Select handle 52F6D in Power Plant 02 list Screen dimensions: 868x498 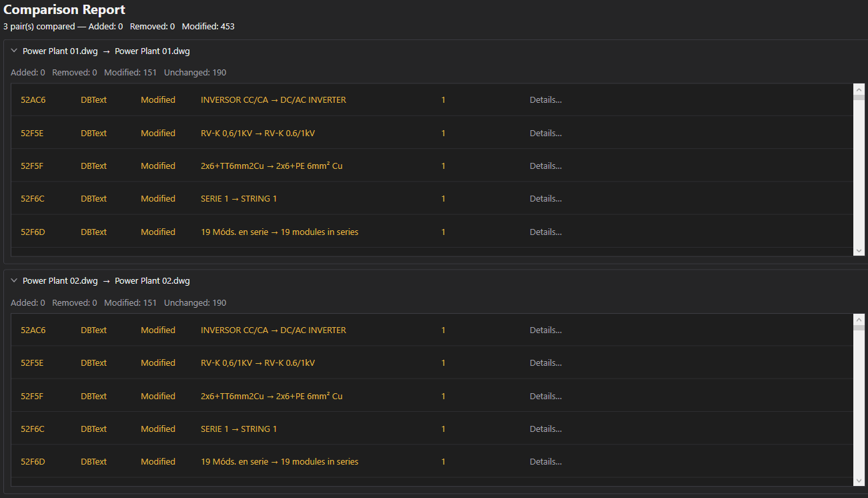pos(33,461)
